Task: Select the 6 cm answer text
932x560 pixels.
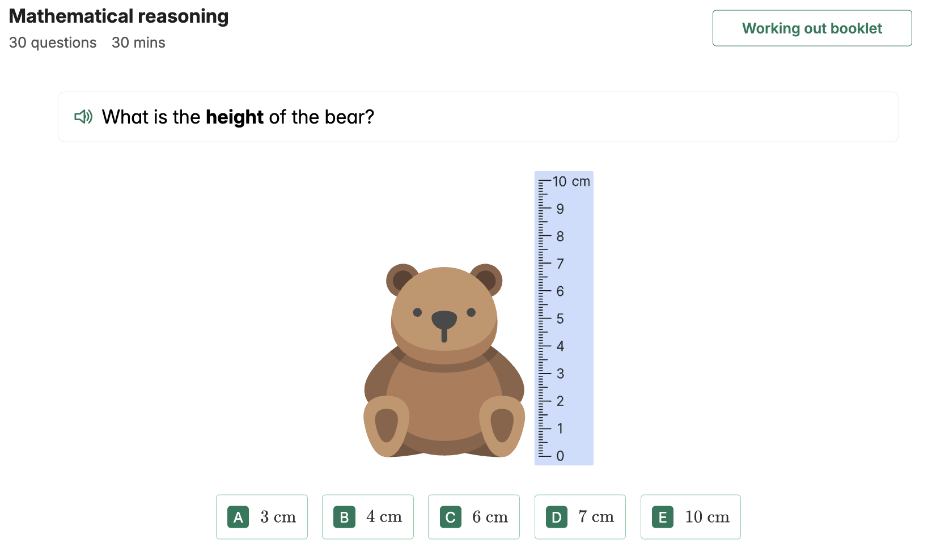Action: (x=490, y=517)
